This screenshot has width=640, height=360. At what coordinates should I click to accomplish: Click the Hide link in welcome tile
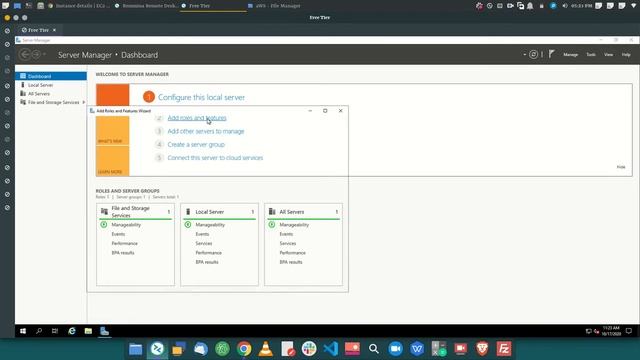(x=621, y=167)
